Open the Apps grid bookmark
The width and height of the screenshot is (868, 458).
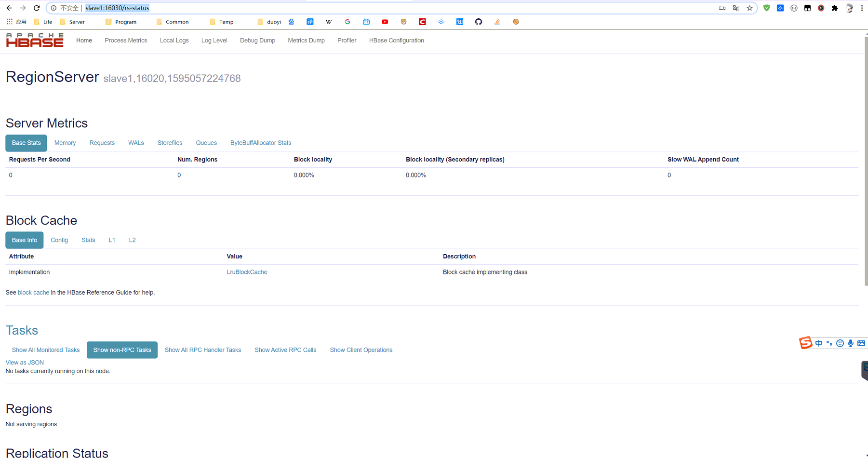tap(16, 22)
